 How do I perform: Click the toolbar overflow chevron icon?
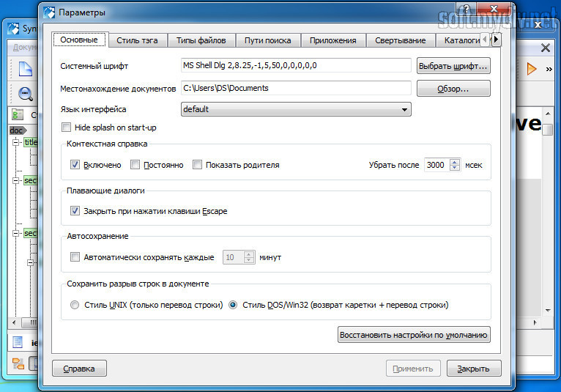point(549,69)
